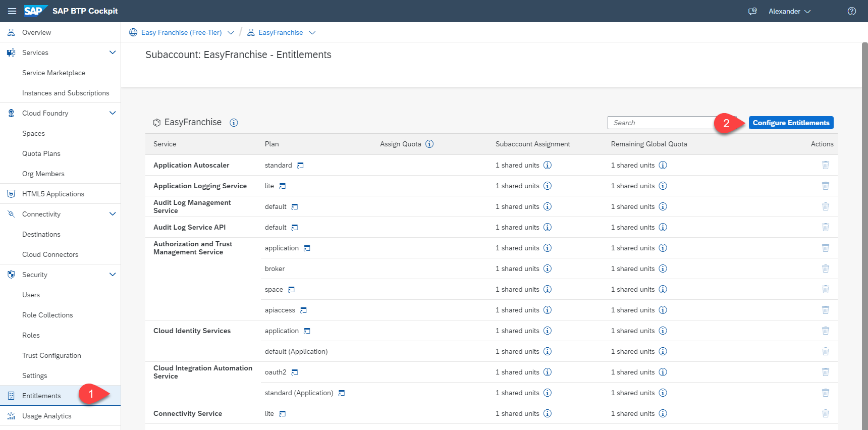Open plan details icon next to standard
This screenshot has height=430, width=868.
[300, 166]
